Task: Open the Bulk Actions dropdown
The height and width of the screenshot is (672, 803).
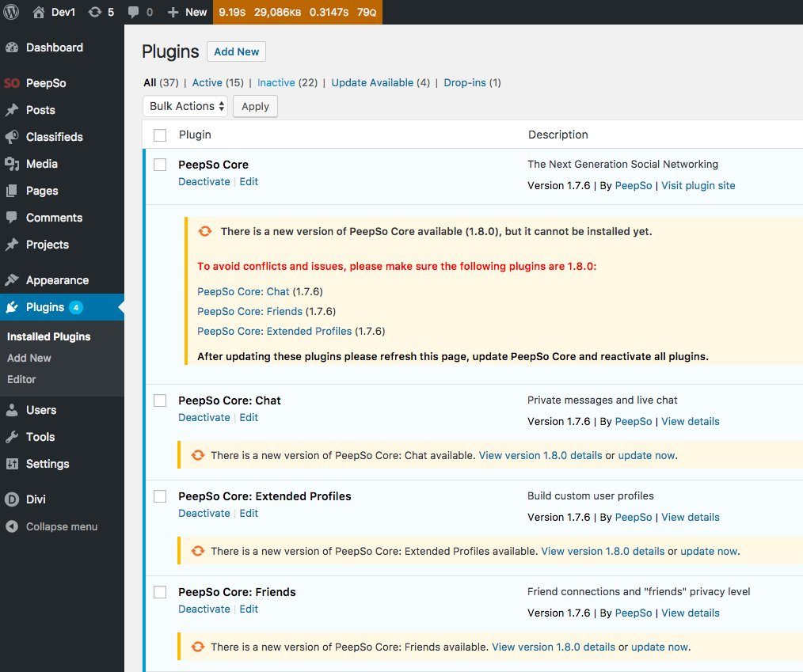Action: coord(185,106)
